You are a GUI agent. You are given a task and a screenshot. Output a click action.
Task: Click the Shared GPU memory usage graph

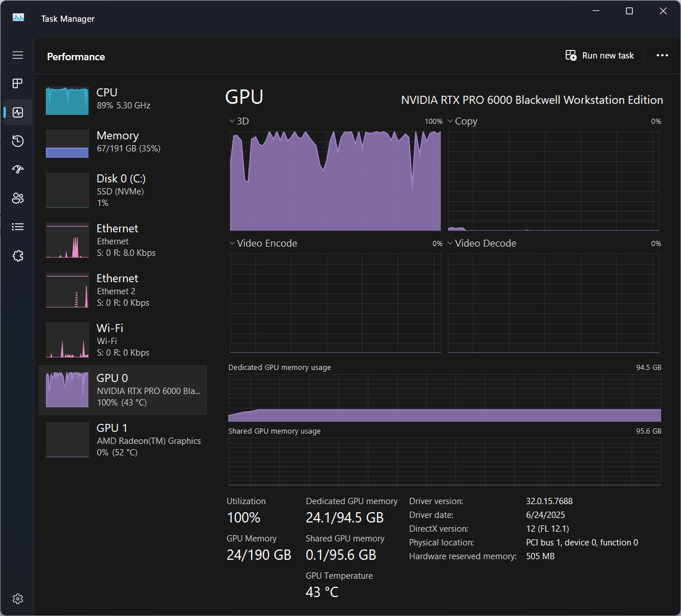point(445,462)
